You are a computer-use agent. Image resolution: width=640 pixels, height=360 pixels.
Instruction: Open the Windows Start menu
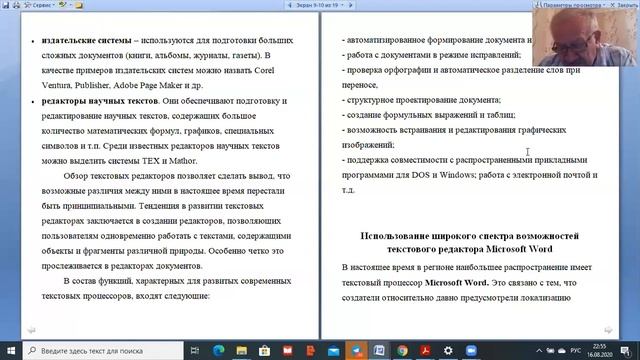point(11,351)
